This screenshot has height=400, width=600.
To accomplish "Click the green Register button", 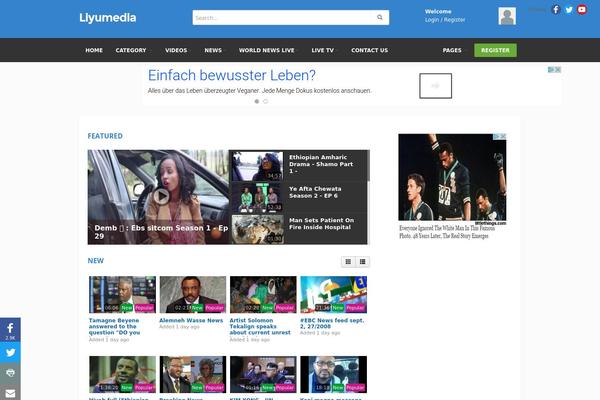I will [495, 50].
